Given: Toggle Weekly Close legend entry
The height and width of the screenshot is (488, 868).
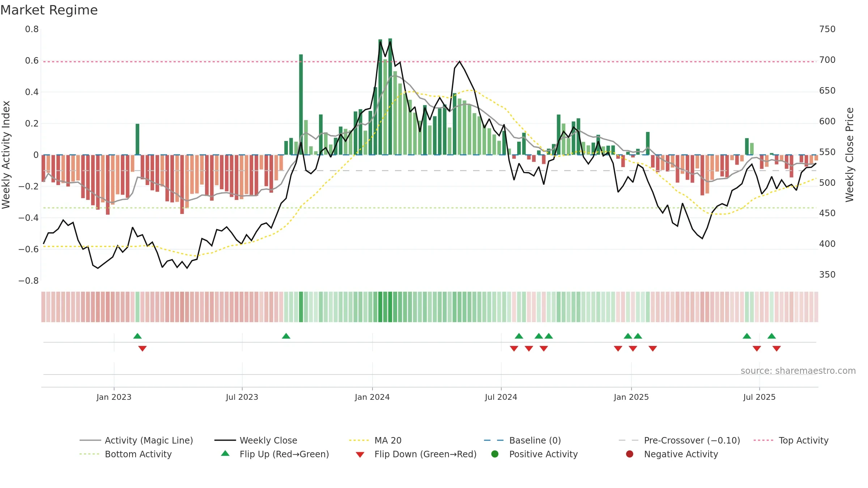Looking at the screenshot, I should pos(256,440).
